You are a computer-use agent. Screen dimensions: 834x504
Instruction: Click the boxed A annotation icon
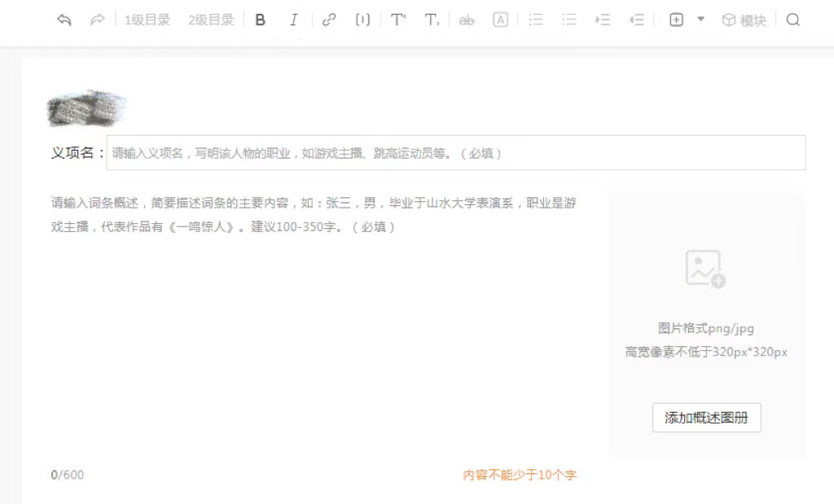tap(500, 19)
